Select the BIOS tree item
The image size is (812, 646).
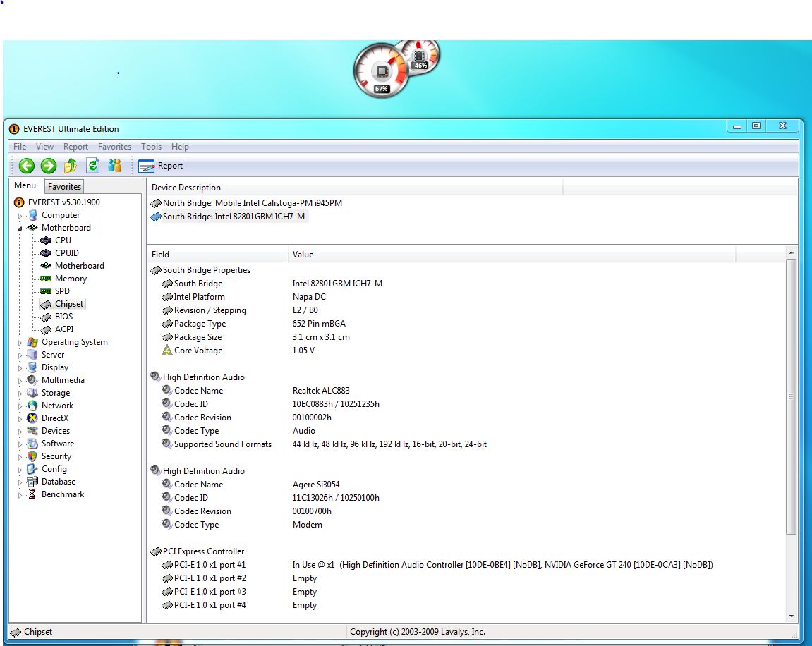coord(63,316)
